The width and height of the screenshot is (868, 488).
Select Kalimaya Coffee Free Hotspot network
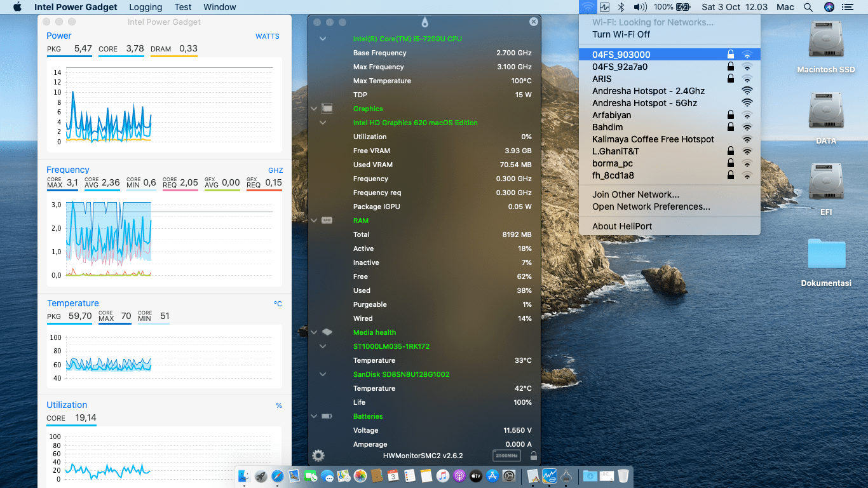[x=653, y=139]
